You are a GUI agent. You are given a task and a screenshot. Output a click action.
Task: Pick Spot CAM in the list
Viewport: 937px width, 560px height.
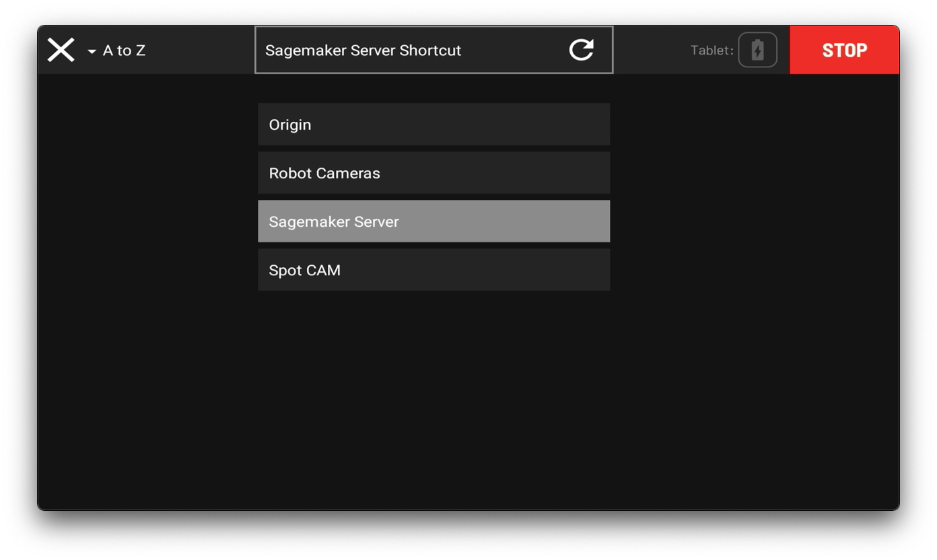(433, 270)
